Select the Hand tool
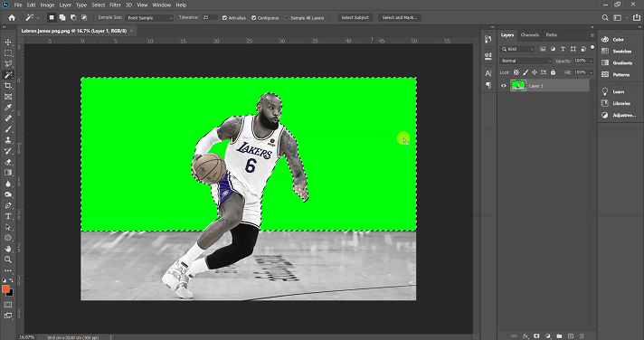The image size is (644, 340). tap(8, 249)
